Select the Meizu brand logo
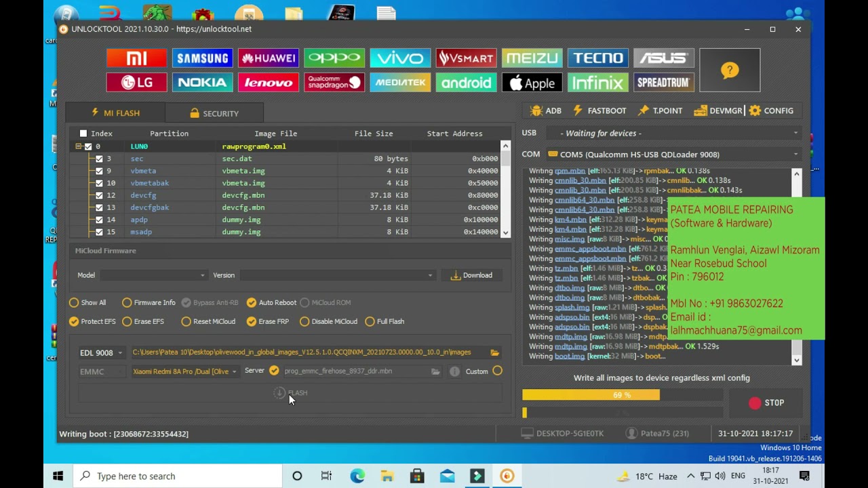868x488 pixels. click(532, 58)
